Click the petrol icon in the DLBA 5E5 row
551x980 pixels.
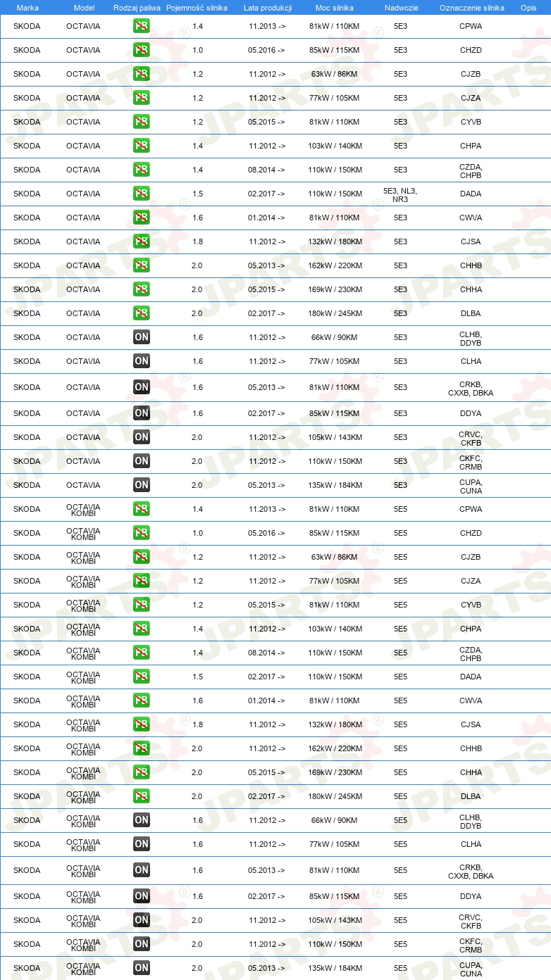142,796
